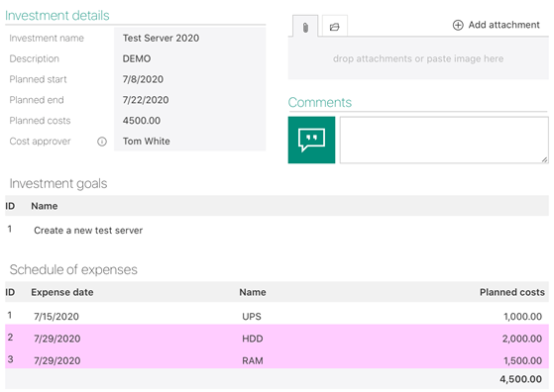Click the Planned costs column header
The width and height of the screenshot is (554, 392).
pos(512,292)
